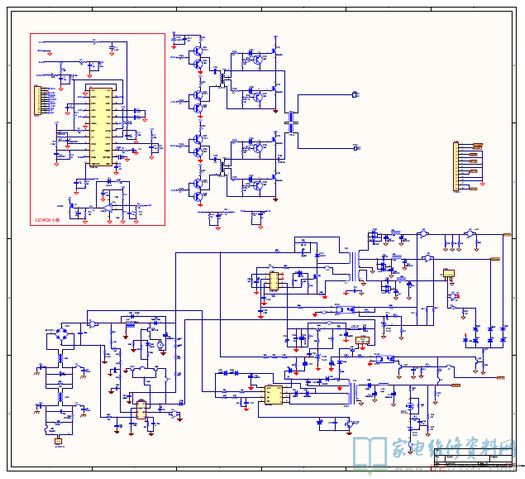Click the tall pin header at right edge
525x479 pixels.
click(456, 166)
